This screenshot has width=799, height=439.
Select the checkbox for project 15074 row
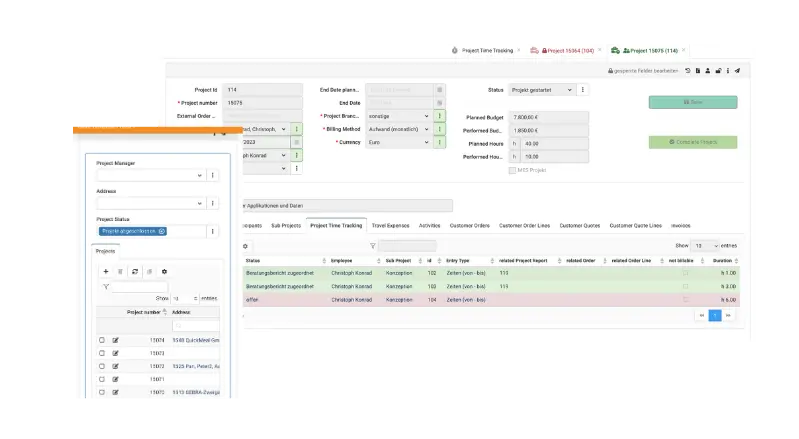coord(102,340)
